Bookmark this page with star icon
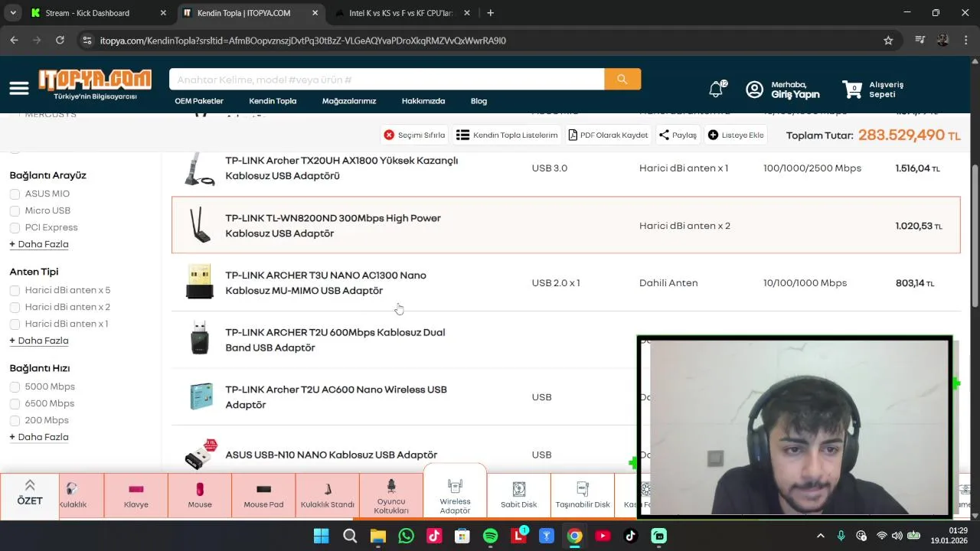 [x=888, y=41]
